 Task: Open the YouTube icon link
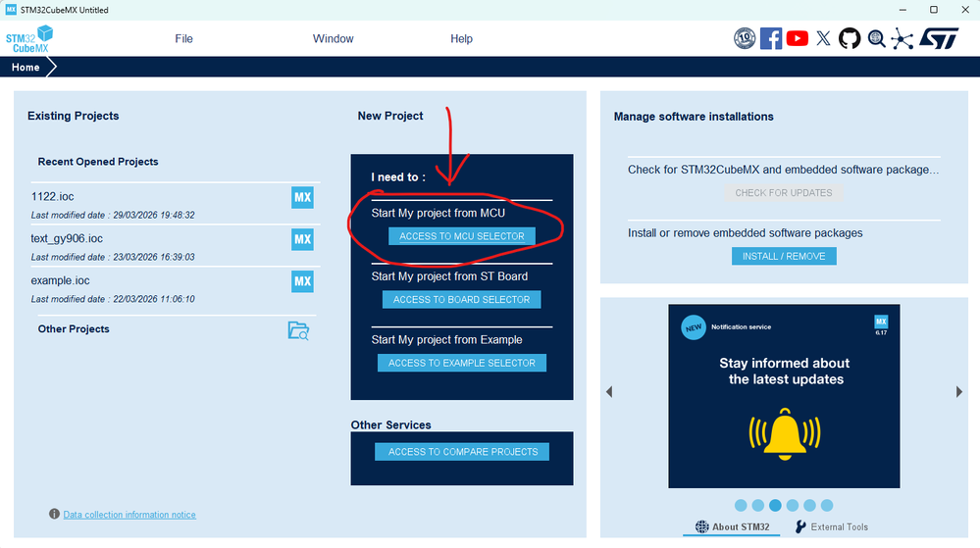point(797,39)
